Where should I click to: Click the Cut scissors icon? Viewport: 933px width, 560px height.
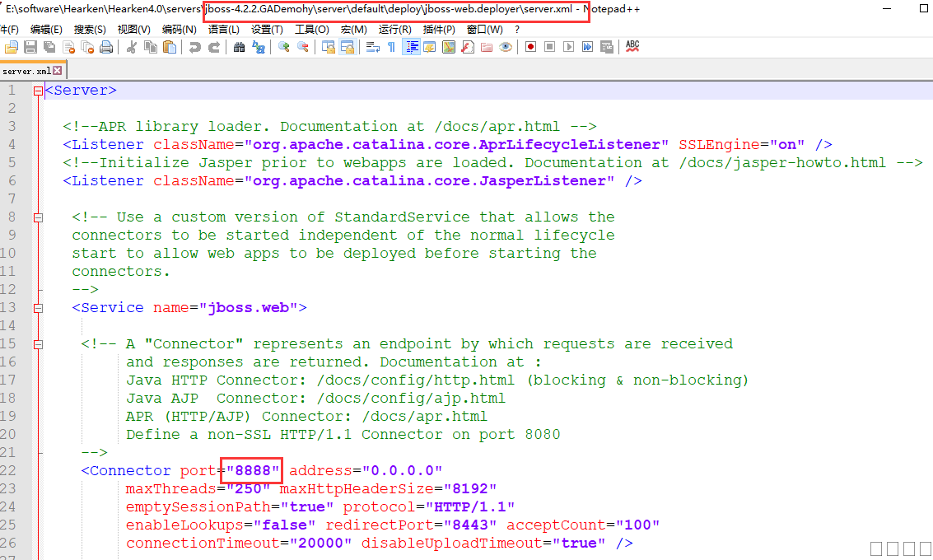[x=131, y=48]
